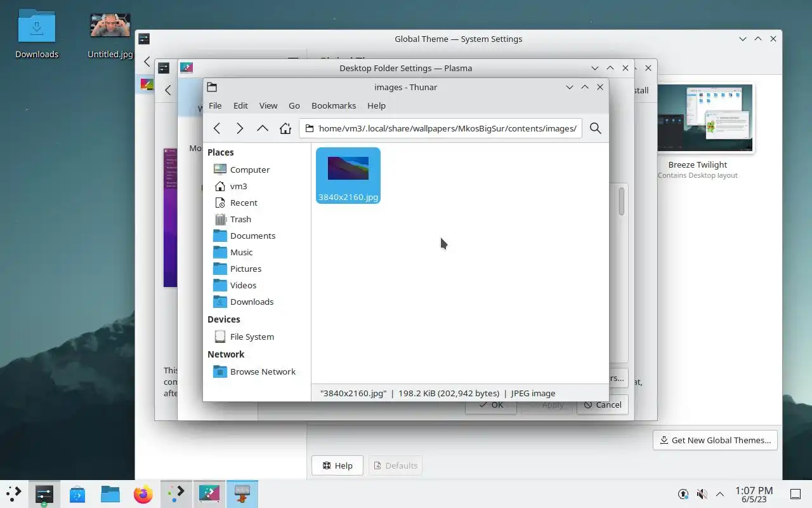Select the Breeze Twilight theme thumbnail
Image resolution: width=812 pixels, height=508 pixels.
[x=705, y=119]
